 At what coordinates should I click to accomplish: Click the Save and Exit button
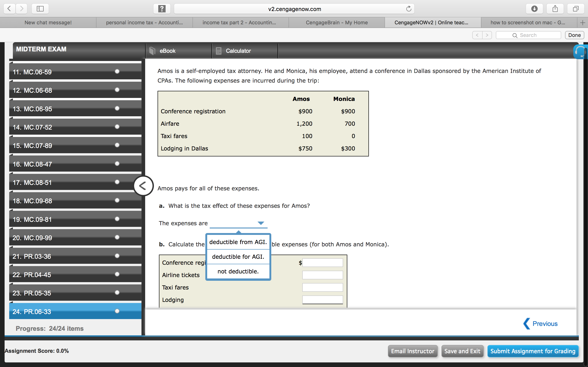pos(462,351)
